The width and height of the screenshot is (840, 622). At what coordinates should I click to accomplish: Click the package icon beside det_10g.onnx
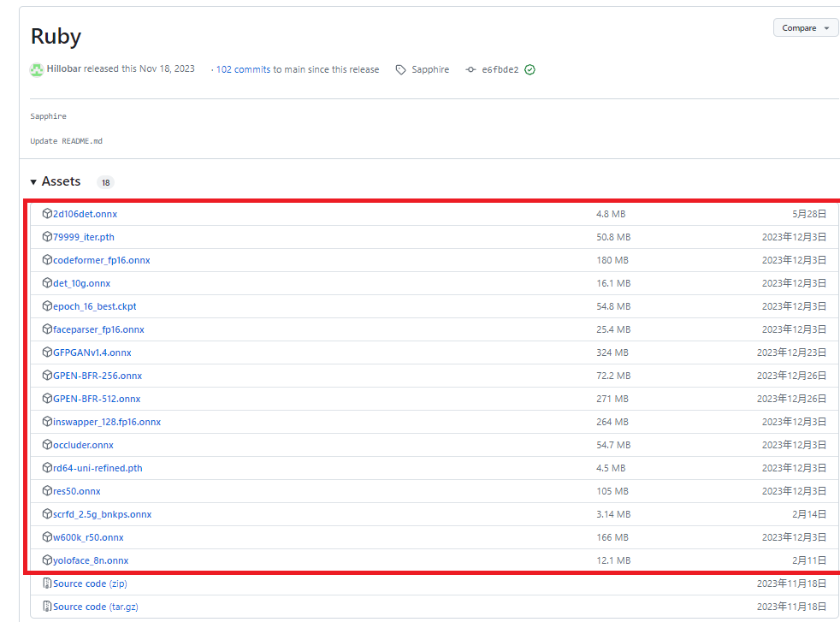click(47, 283)
